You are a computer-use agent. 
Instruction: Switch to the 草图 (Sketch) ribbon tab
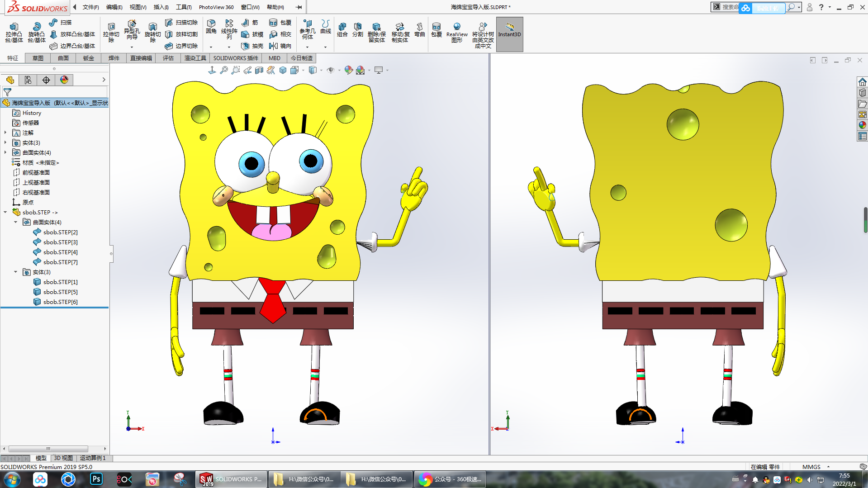pos(38,58)
